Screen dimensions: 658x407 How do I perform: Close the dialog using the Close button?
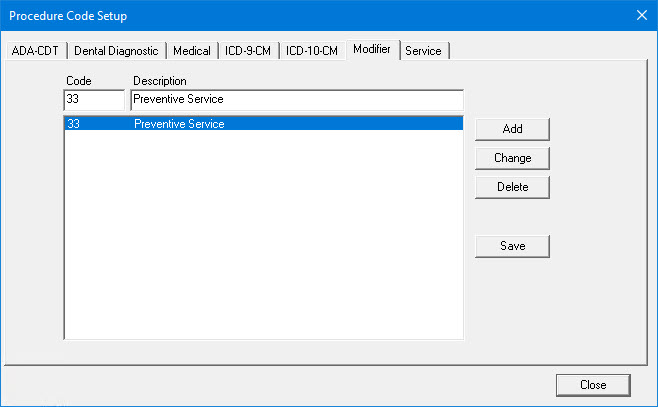pyautogui.click(x=593, y=385)
